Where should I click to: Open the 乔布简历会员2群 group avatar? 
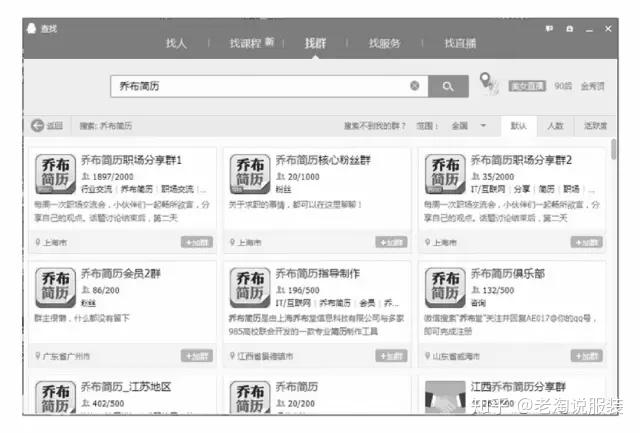pos(55,288)
